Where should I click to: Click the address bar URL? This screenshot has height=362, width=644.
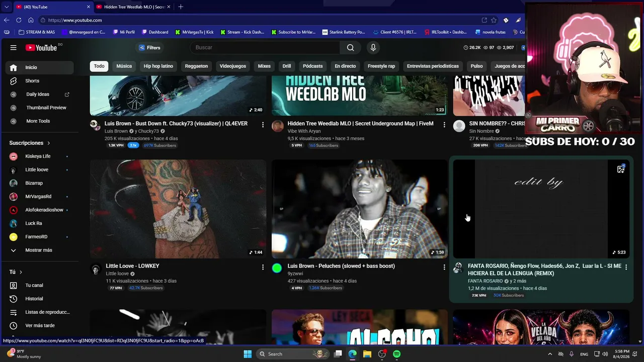75,20
